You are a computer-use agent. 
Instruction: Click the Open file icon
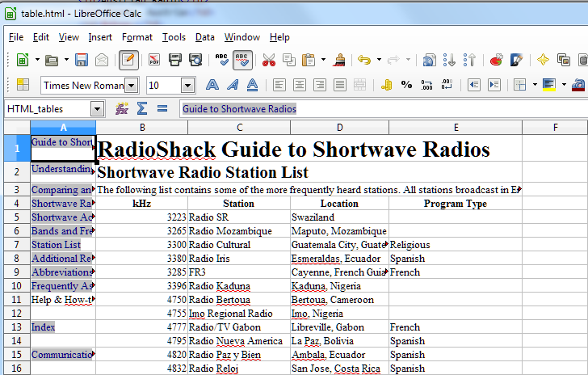tap(52, 60)
